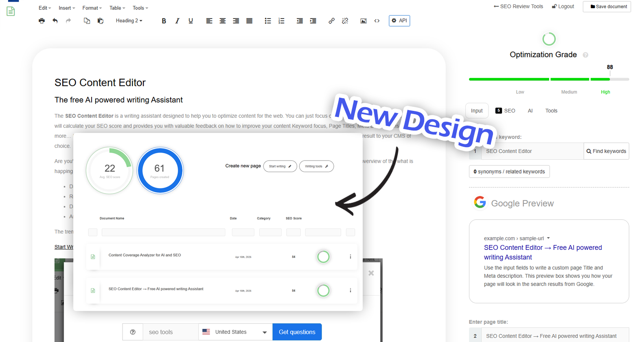
Task: Switch to the SEO tab
Action: 505,111
